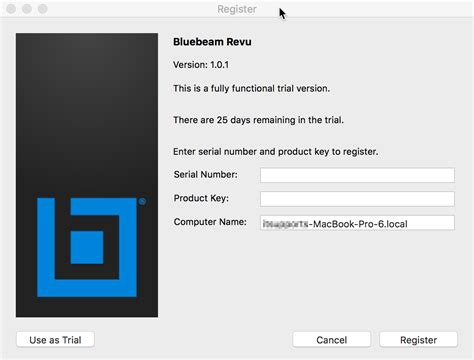This screenshot has height=360, width=474.
Task: Focus the Product Key input field
Action: 357,199
